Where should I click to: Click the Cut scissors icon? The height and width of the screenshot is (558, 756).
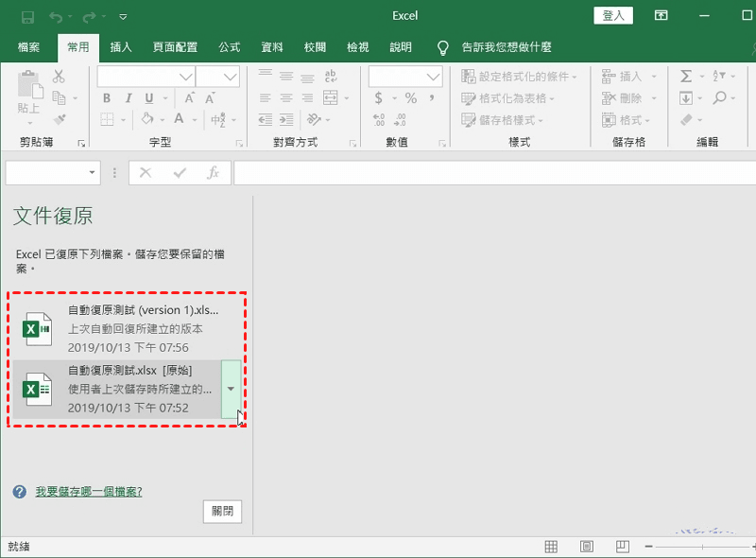coord(59,77)
